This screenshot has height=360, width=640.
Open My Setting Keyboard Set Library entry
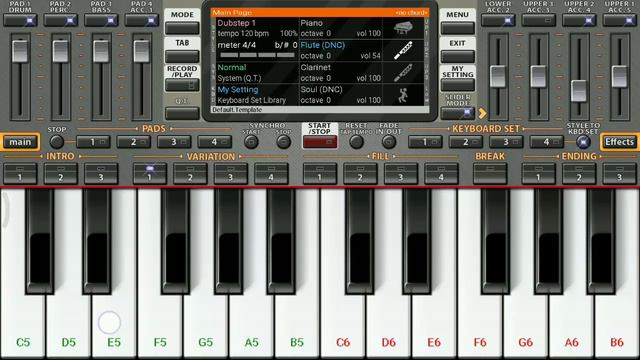[x=257, y=95]
